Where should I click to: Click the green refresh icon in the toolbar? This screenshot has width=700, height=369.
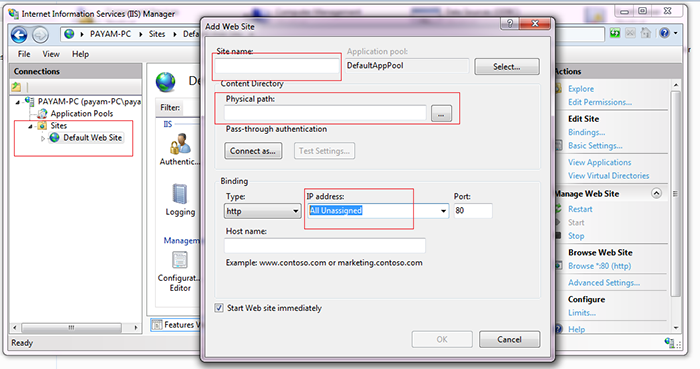coord(615,33)
